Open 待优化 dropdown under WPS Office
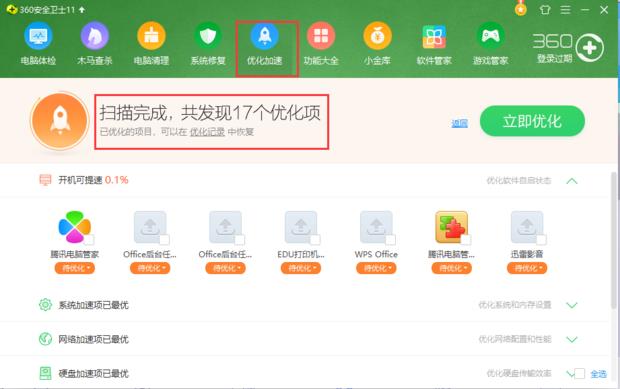The width and height of the screenshot is (620, 389). tap(376, 268)
